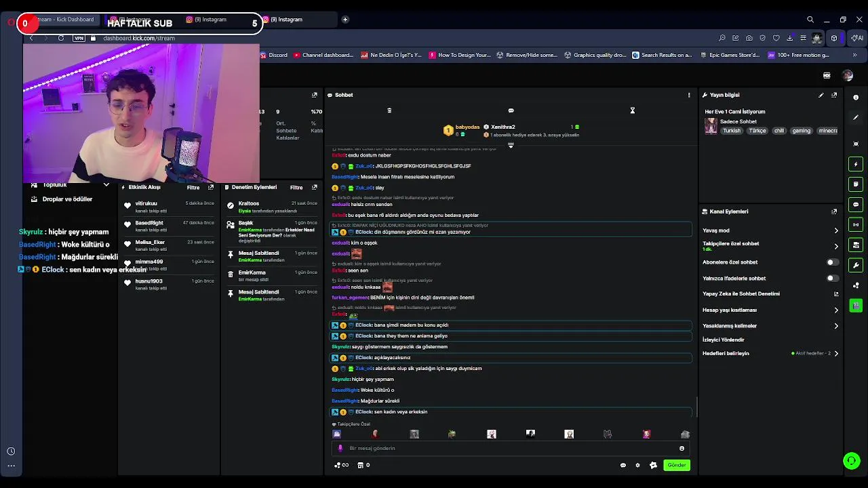
Task: Click vitirukuu in activity feed
Action: coord(146,203)
